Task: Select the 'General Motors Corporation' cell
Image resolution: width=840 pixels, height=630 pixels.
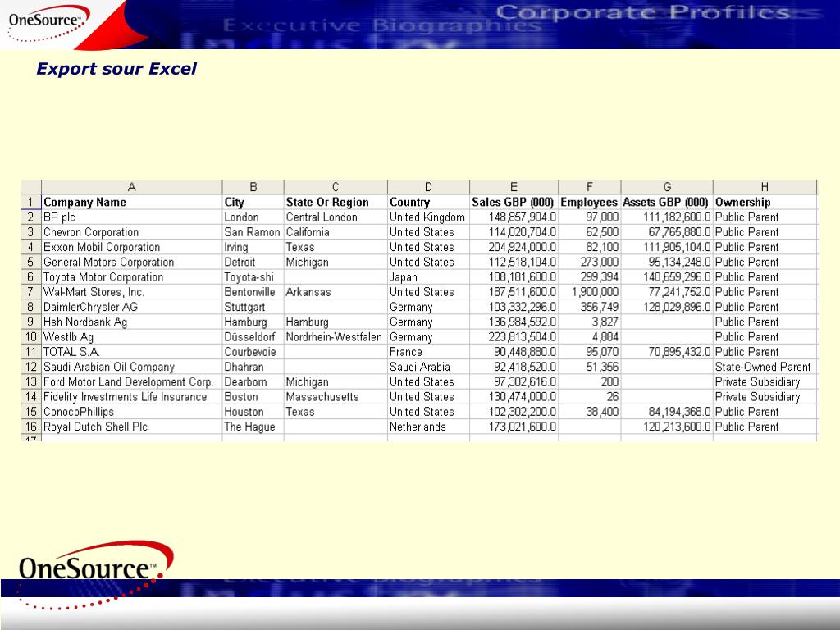Action: (132, 262)
